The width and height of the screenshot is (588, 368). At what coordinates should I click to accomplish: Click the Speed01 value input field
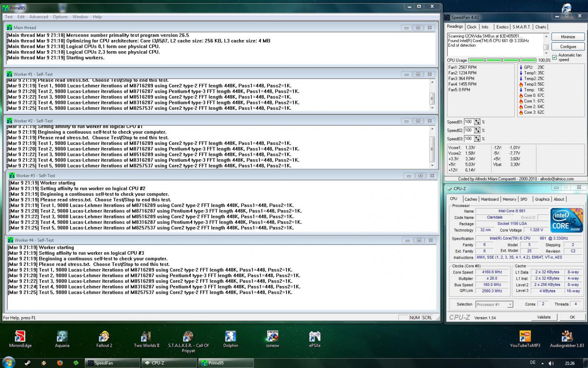[x=469, y=122]
